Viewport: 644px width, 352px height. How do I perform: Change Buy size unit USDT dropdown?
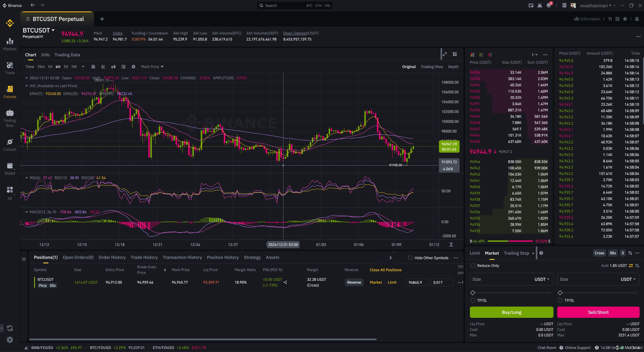(x=542, y=279)
